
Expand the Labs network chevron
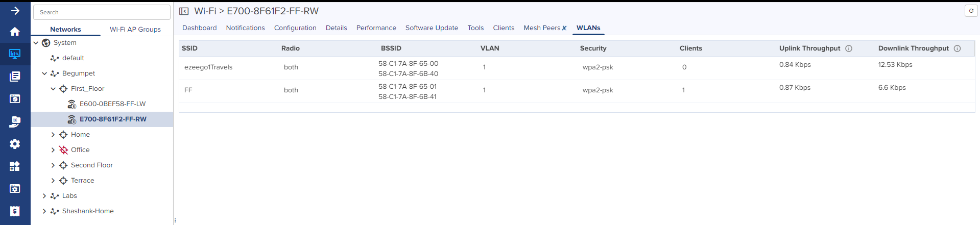pyautogui.click(x=44, y=196)
